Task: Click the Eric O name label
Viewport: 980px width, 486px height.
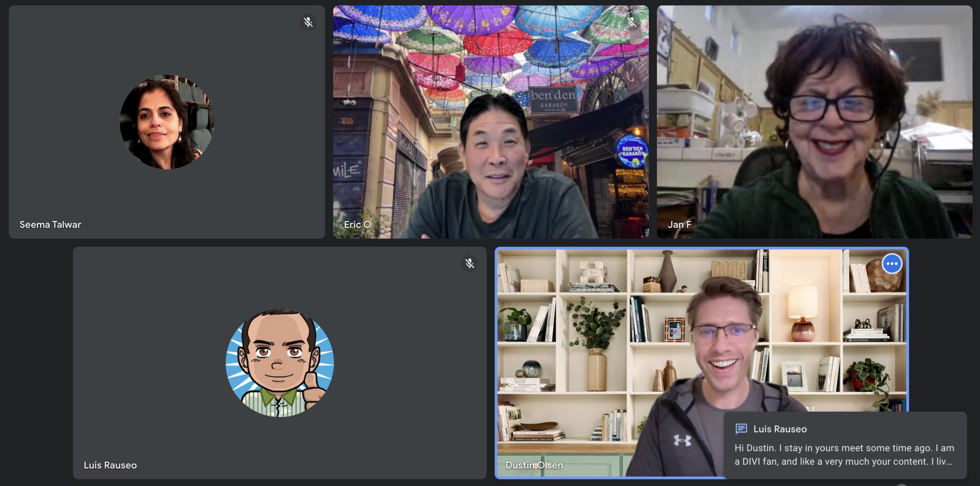Action: [x=357, y=224]
